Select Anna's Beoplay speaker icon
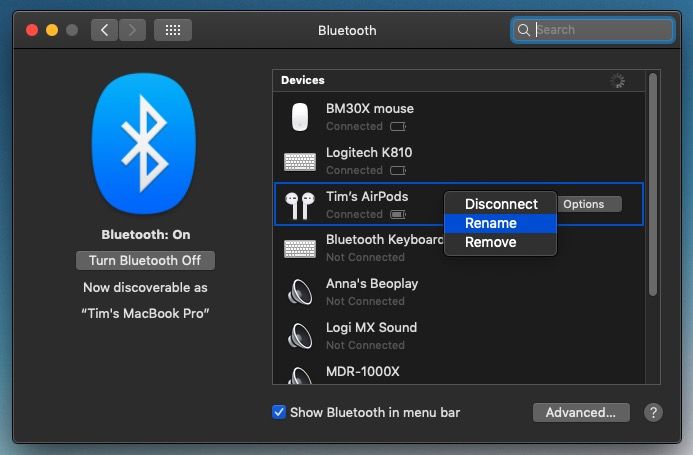The width and height of the screenshot is (693, 455). (299, 292)
